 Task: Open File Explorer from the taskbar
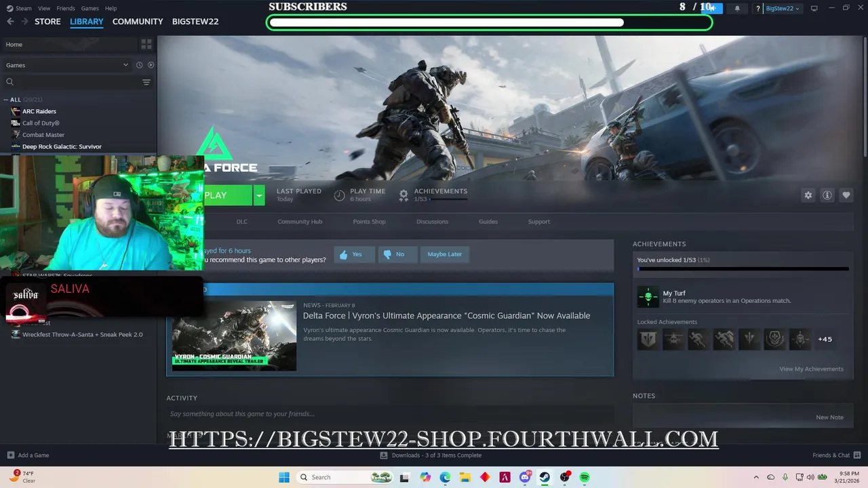[465, 477]
